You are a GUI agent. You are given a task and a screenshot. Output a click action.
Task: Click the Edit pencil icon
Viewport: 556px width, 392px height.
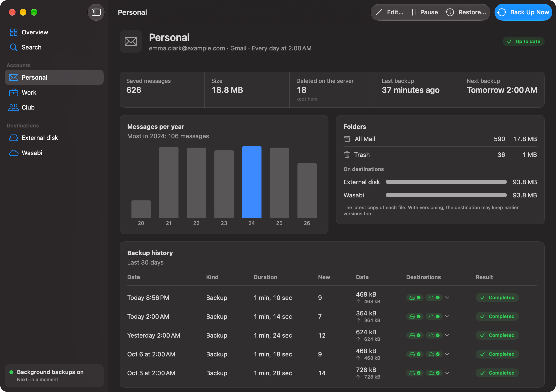pos(379,12)
